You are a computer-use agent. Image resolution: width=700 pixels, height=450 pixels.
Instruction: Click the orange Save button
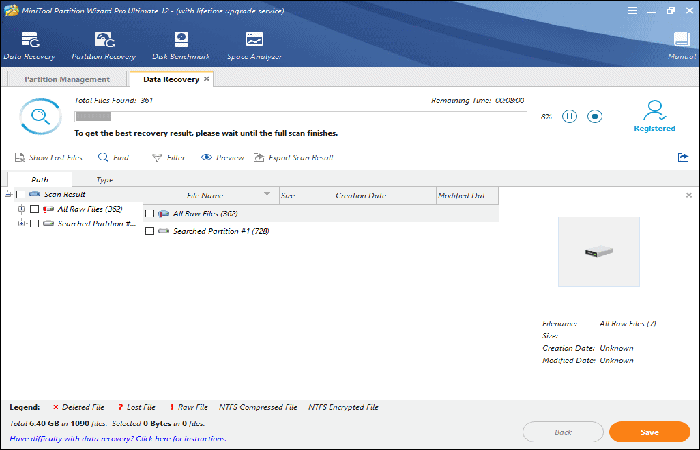(649, 431)
